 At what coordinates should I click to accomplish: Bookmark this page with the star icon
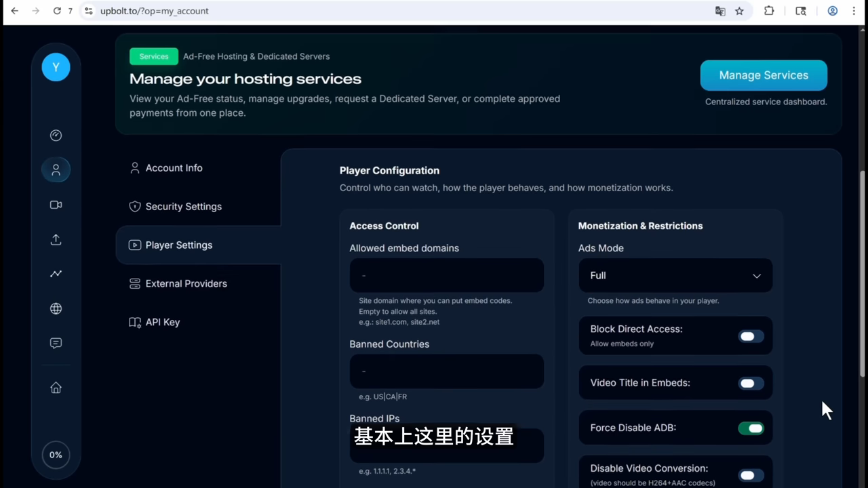[739, 11]
